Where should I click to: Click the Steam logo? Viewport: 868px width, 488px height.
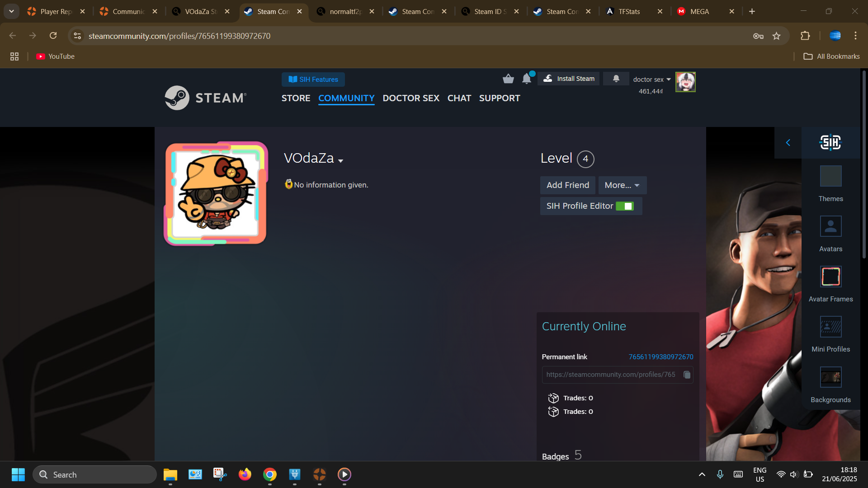[206, 98]
